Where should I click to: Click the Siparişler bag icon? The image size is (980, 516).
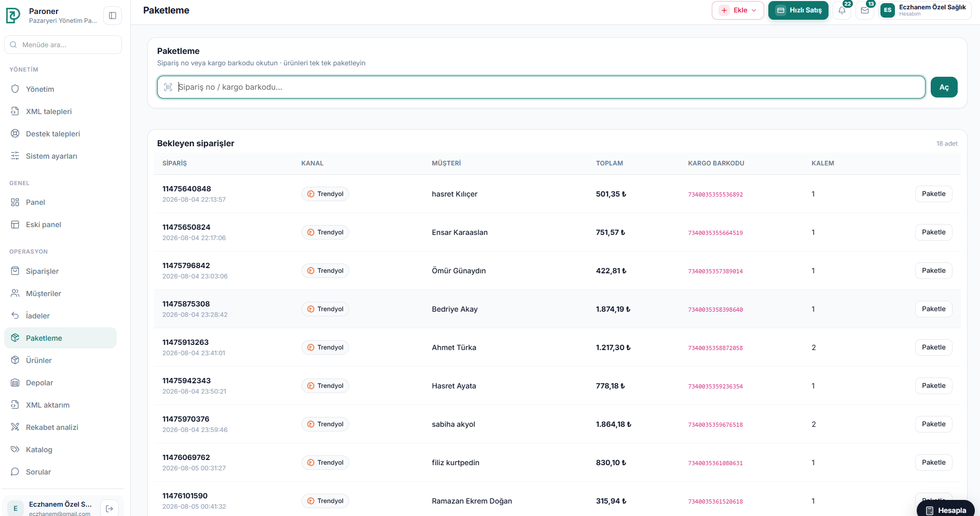click(15, 271)
